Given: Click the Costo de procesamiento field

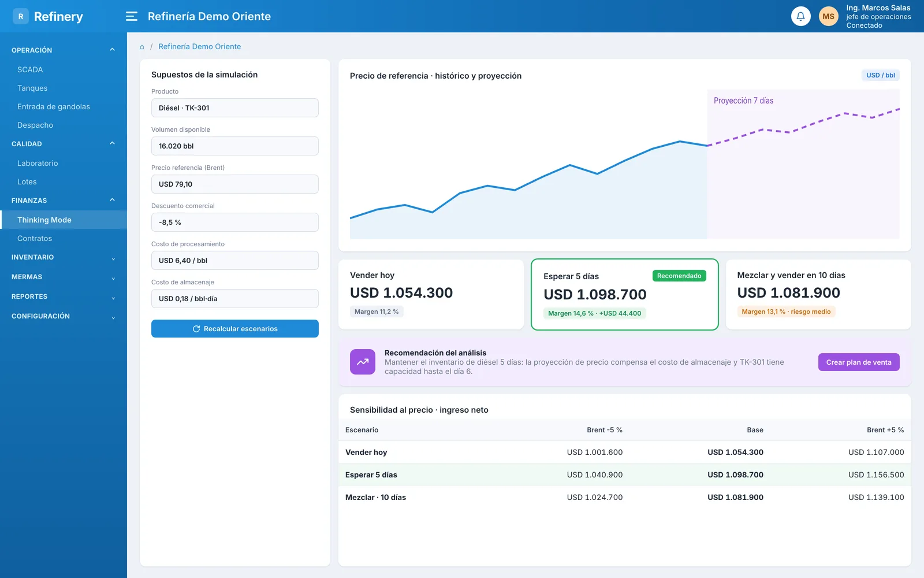Looking at the screenshot, I should point(235,261).
